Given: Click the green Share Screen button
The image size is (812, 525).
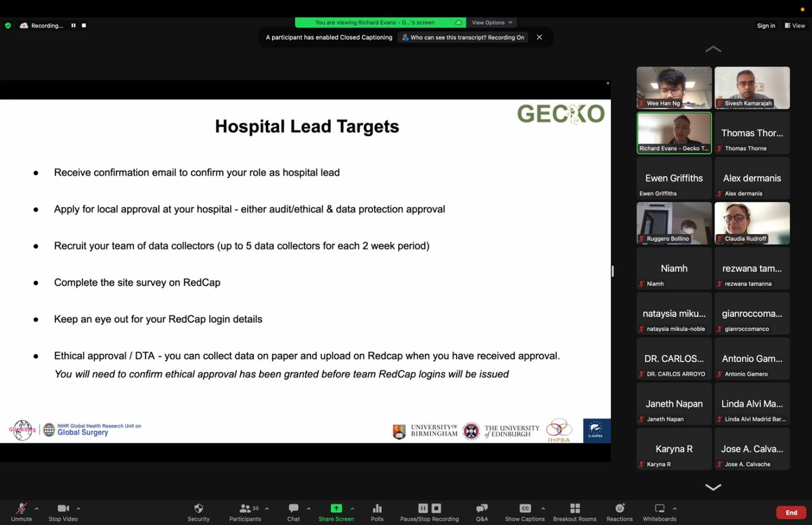Looking at the screenshot, I should tap(336, 511).
